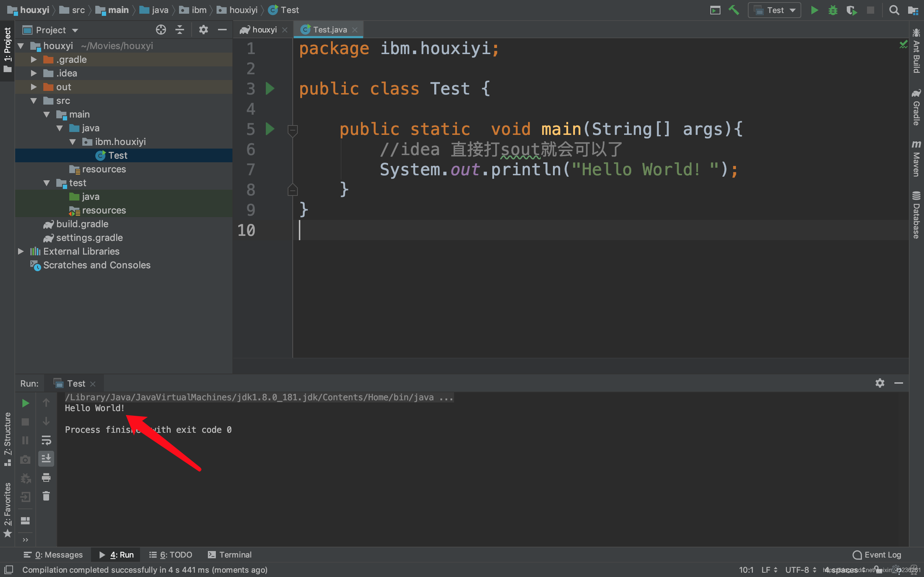Toggle tool window quick access in status bar
The height and width of the screenshot is (577, 924).
[8, 570]
